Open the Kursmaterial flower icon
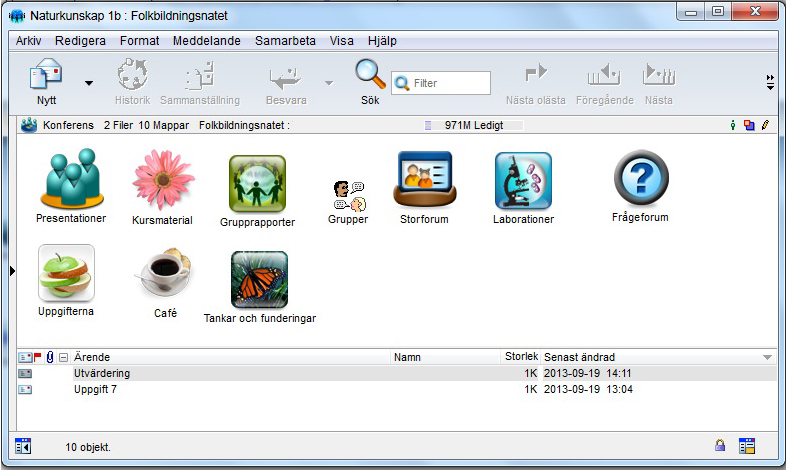 [x=161, y=180]
